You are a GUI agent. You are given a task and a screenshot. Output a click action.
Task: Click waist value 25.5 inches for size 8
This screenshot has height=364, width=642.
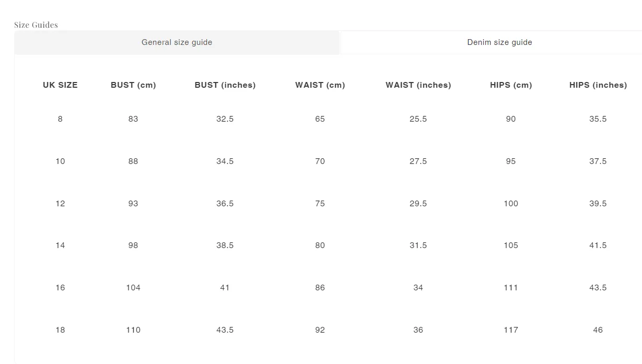[418, 119]
